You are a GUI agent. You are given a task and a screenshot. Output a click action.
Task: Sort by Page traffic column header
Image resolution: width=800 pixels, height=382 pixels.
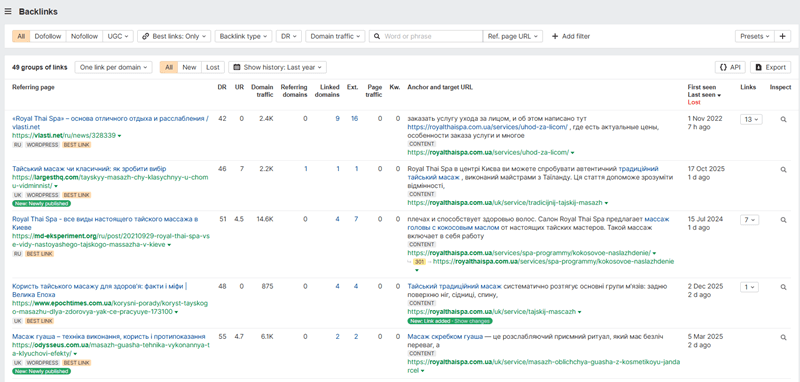coord(374,91)
